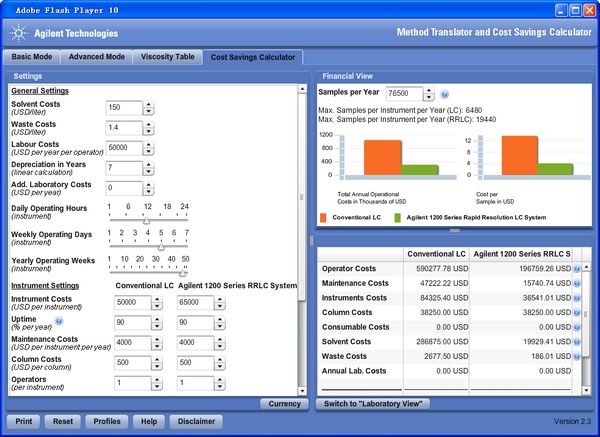This screenshot has height=437, width=600.
Task: Click cost table scrollbar up arrow
Action: point(586,267)
